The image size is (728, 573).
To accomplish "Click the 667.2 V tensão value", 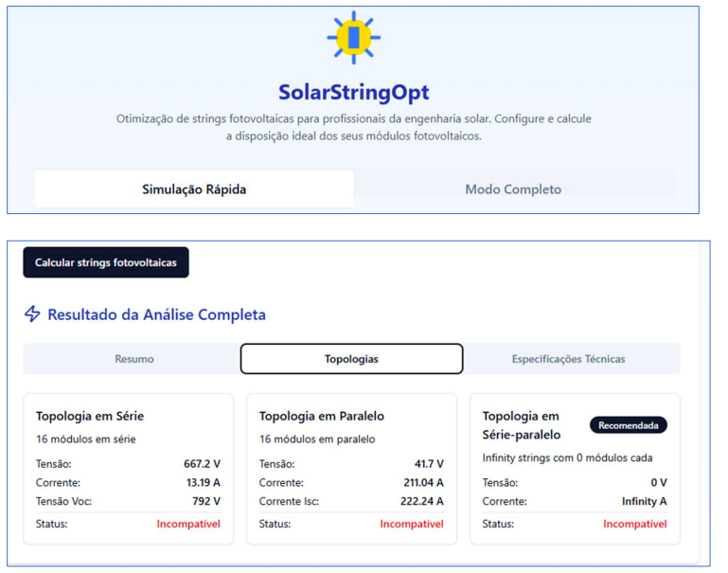I will point(202,464).
